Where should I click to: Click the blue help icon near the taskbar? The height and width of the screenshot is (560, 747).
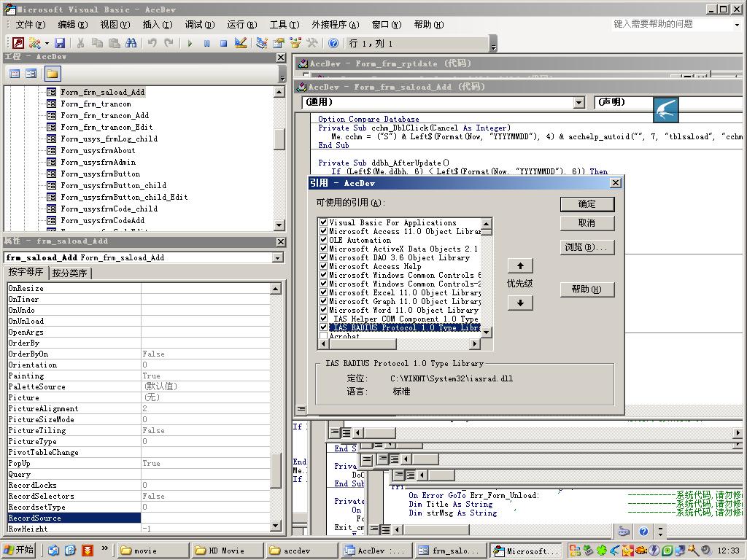tap(643, 532)
